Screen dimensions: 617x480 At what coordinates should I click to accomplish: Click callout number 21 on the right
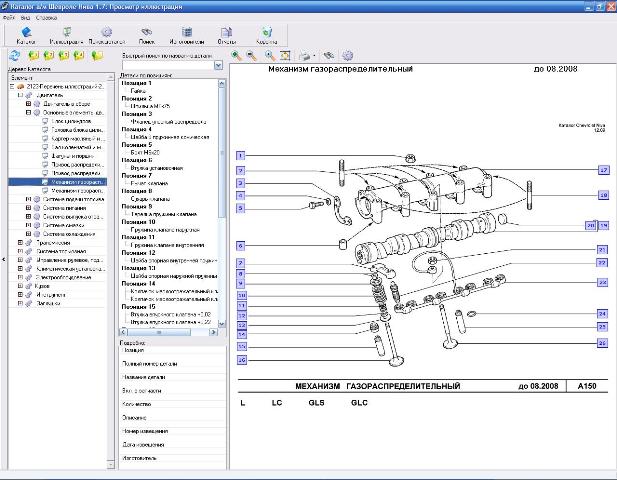coord(602,249)
